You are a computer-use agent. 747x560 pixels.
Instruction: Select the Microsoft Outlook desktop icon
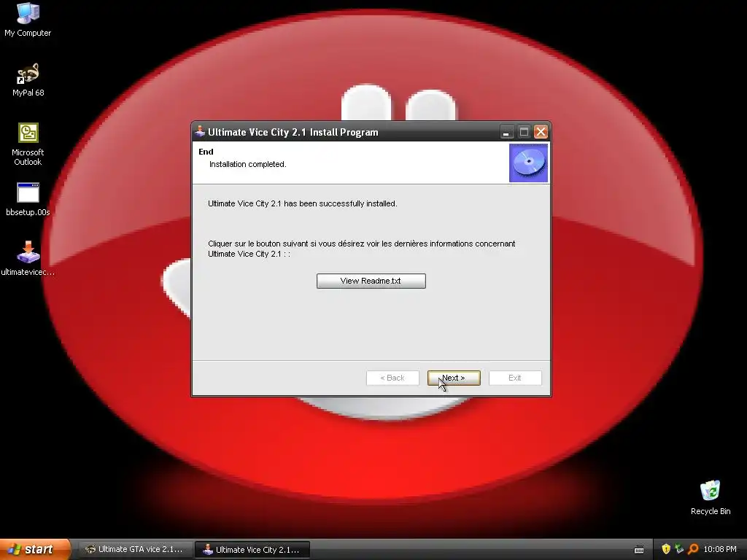pos(28,144)
